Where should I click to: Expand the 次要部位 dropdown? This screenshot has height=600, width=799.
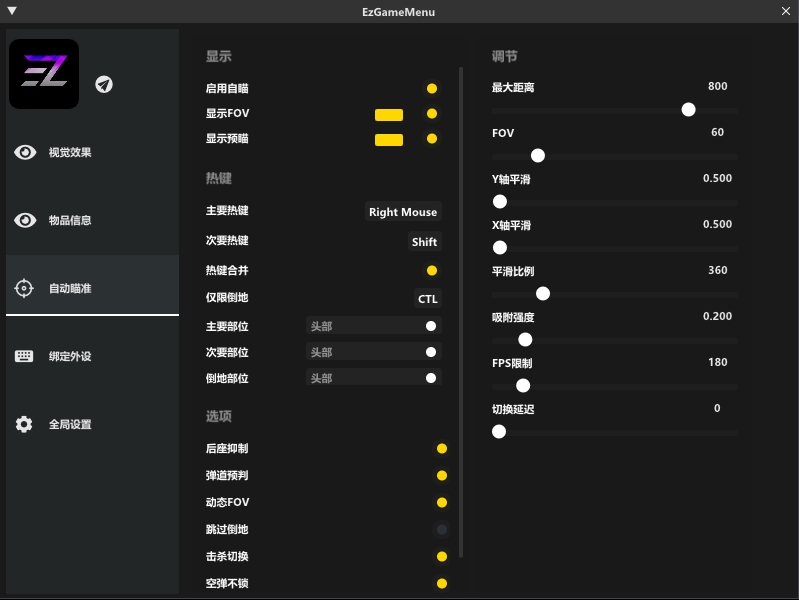[x=373, y=352]
